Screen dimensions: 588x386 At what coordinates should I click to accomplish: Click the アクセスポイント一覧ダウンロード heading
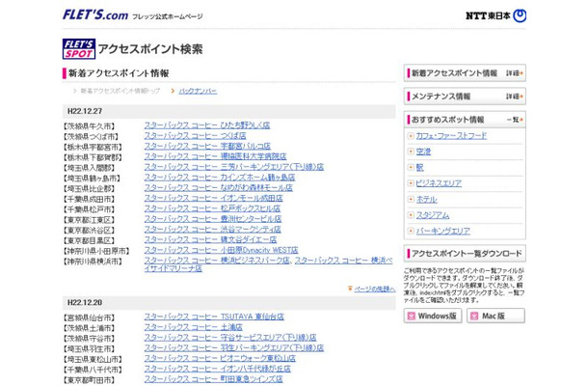tap(467, 254)
